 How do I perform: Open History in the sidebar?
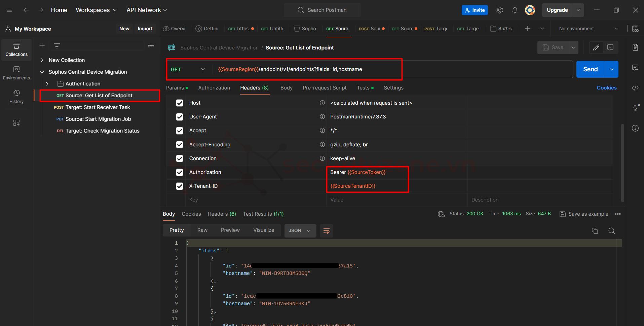(16, 97)
